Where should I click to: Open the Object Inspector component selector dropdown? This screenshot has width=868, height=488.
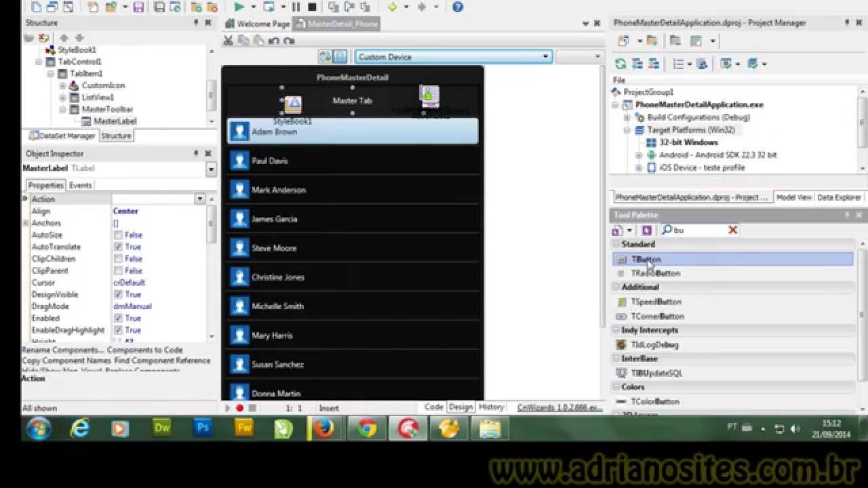tap(211, 169)
